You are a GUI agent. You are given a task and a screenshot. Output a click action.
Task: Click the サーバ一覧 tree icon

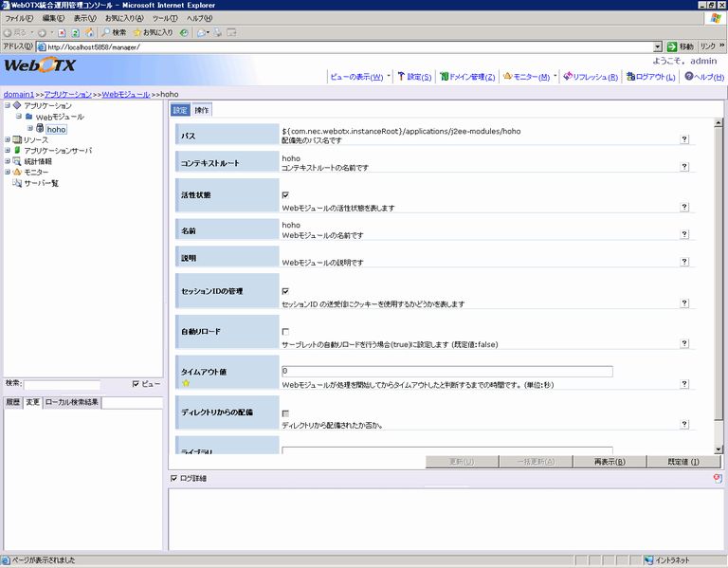[x=17, y=183]
